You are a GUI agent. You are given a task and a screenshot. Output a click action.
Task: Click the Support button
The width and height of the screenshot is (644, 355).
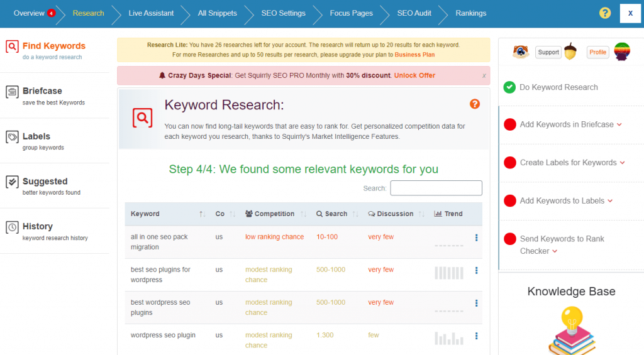pyautogui.click(x=548, y=52)
